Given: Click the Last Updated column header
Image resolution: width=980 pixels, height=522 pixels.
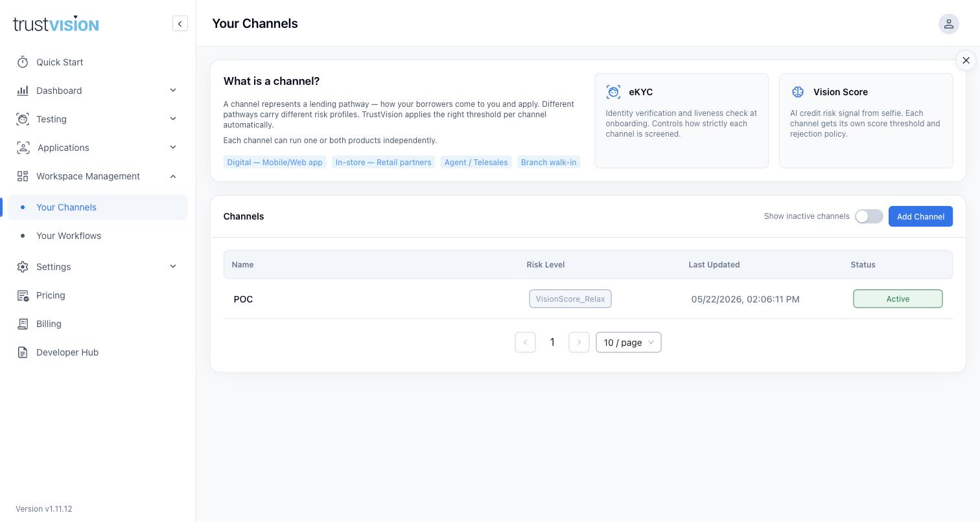Looking at the screenshot, I should [x=714, y=264].
